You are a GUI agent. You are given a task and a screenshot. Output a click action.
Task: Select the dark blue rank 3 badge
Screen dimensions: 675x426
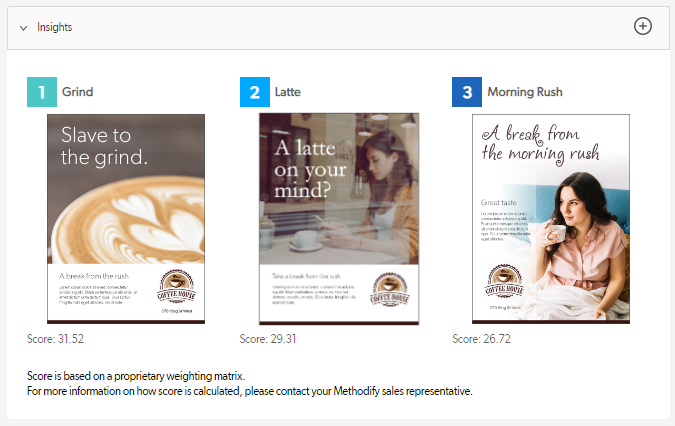click(x=466, y=92)
